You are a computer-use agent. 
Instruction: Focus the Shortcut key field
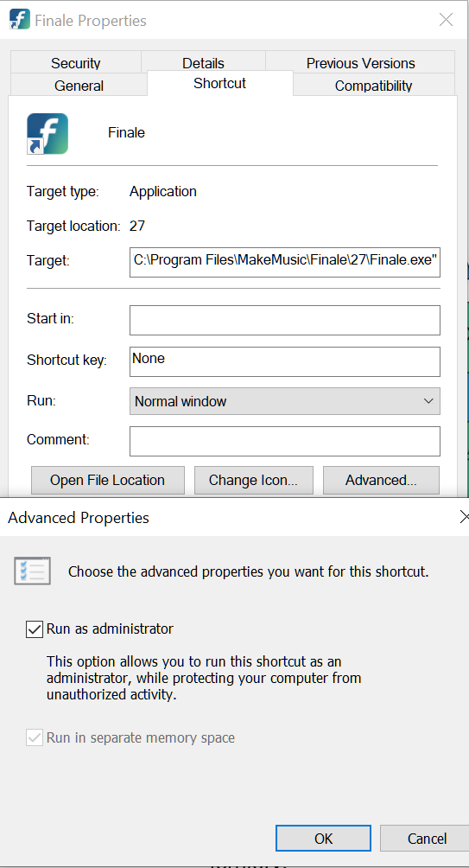285,361
